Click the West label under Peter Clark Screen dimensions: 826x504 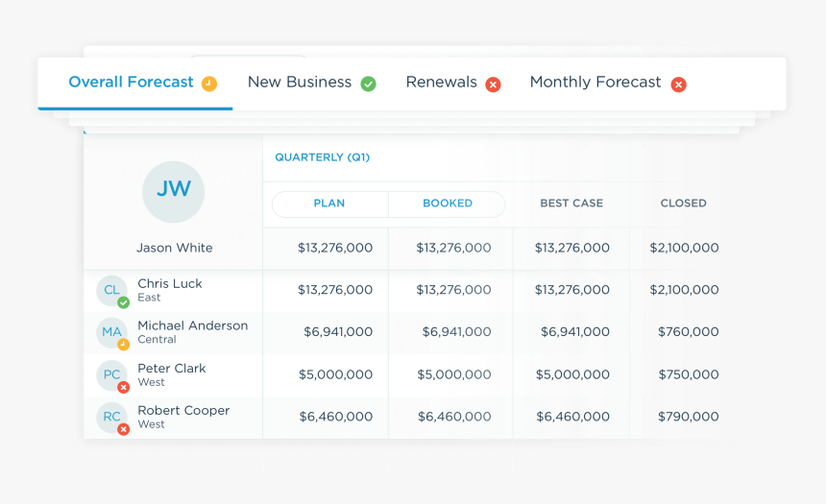(x=151, y=382)
